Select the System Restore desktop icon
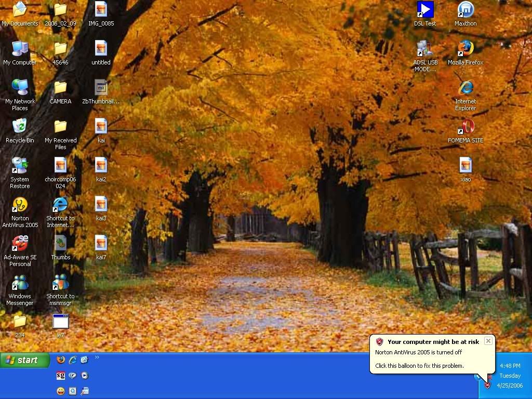 (20, 166)
